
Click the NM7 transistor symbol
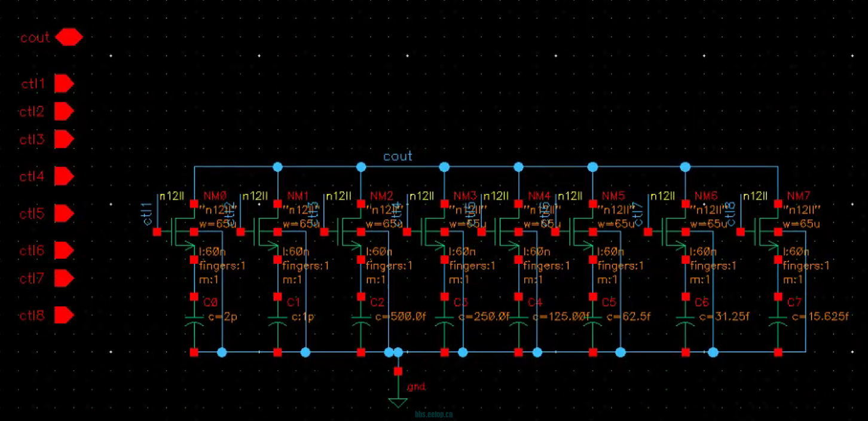click(x=768, y=232)
